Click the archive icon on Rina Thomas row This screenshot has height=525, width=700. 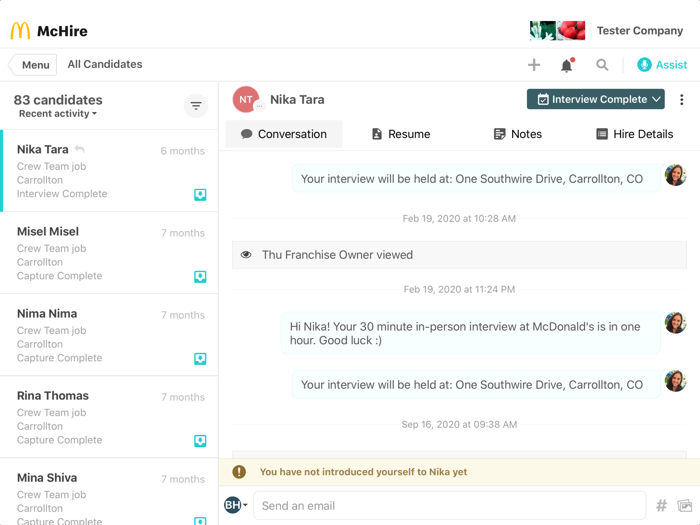[200, 441]
